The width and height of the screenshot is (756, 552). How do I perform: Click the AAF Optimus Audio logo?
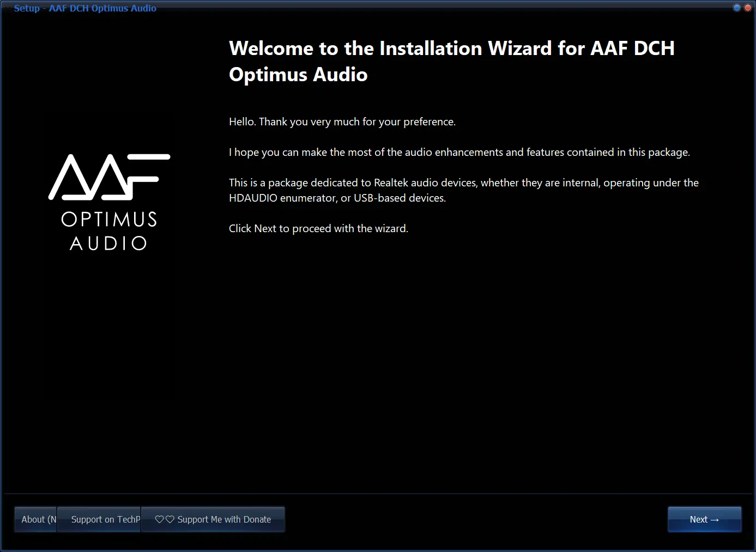pyautogui.click(x=109, y=202)
